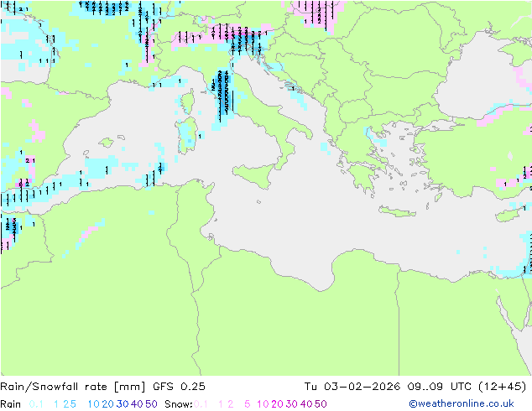Click the 'Rain' legend label
The height and width of the screenshot is (411, 532).
click(x=11, y=404)
